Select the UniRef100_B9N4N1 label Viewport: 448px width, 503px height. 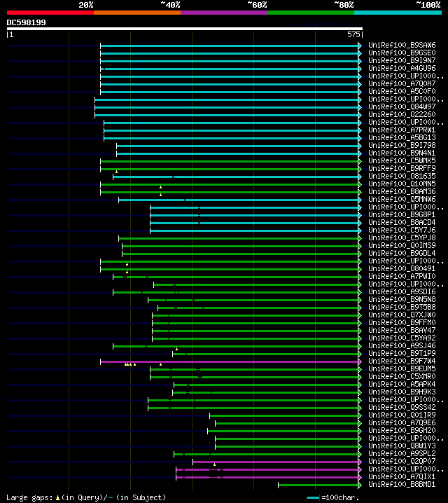pos(402,153)
